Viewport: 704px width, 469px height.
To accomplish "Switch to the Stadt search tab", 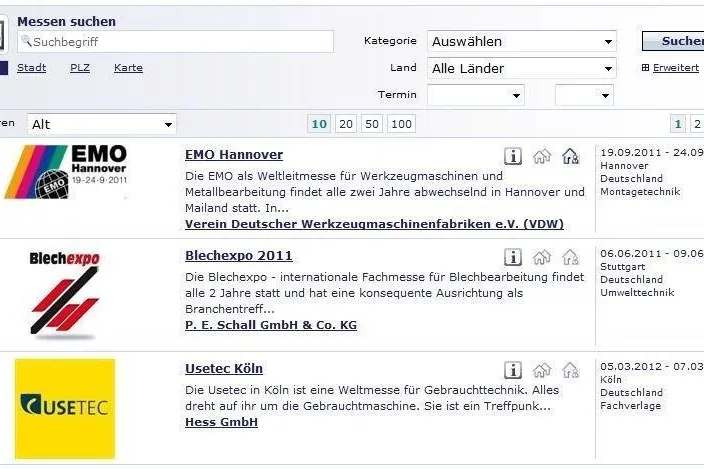I will click(x=31, y=68).
